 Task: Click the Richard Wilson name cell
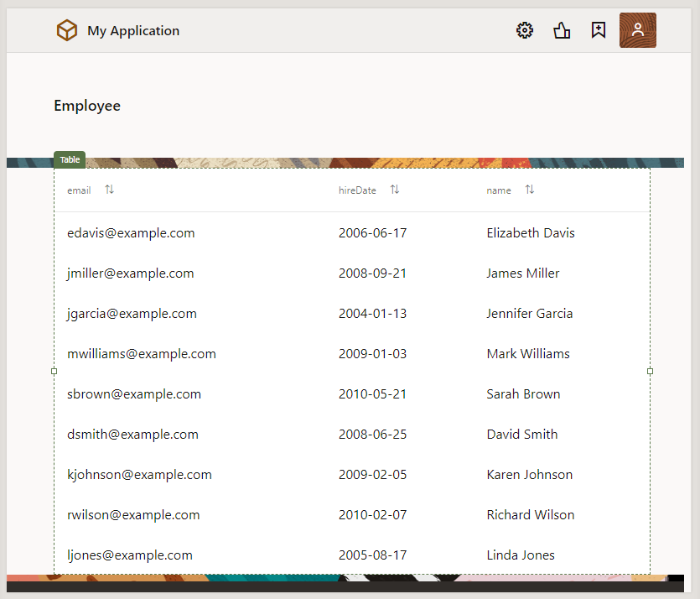[530, 515]
